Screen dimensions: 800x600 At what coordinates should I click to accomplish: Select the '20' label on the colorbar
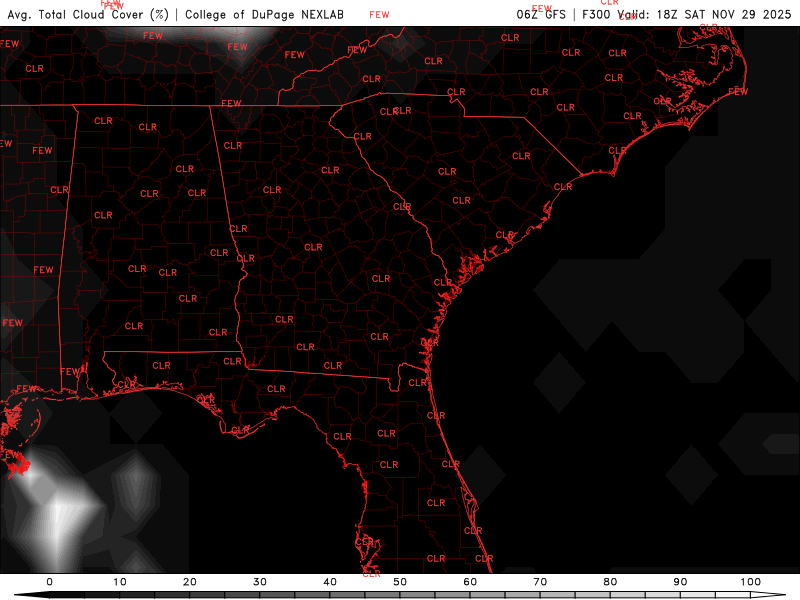click(x=190, y=582)
